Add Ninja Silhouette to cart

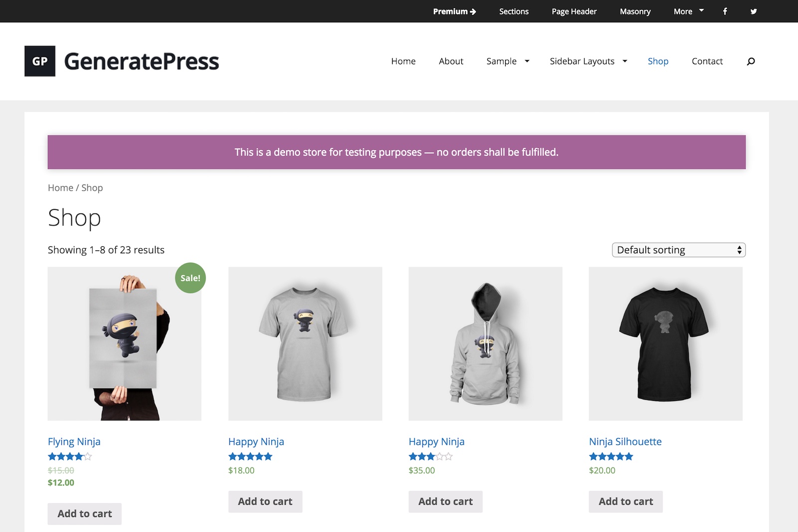coord(625,502)
